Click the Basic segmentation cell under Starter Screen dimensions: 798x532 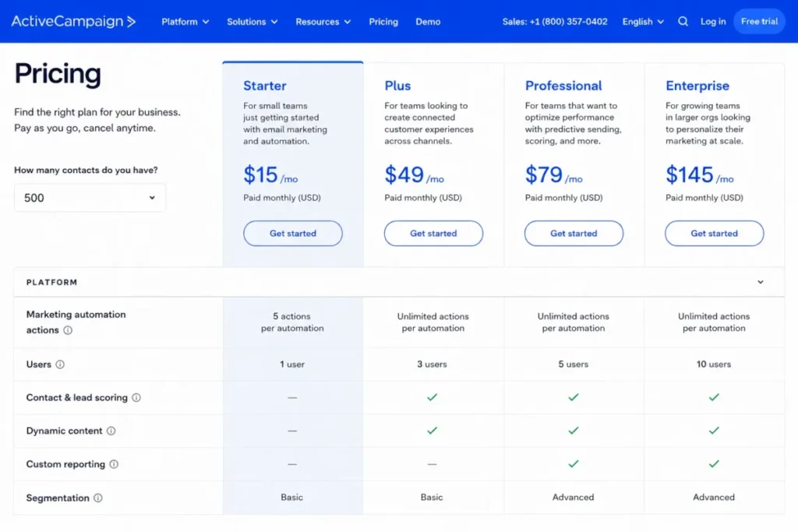[291, 498]
